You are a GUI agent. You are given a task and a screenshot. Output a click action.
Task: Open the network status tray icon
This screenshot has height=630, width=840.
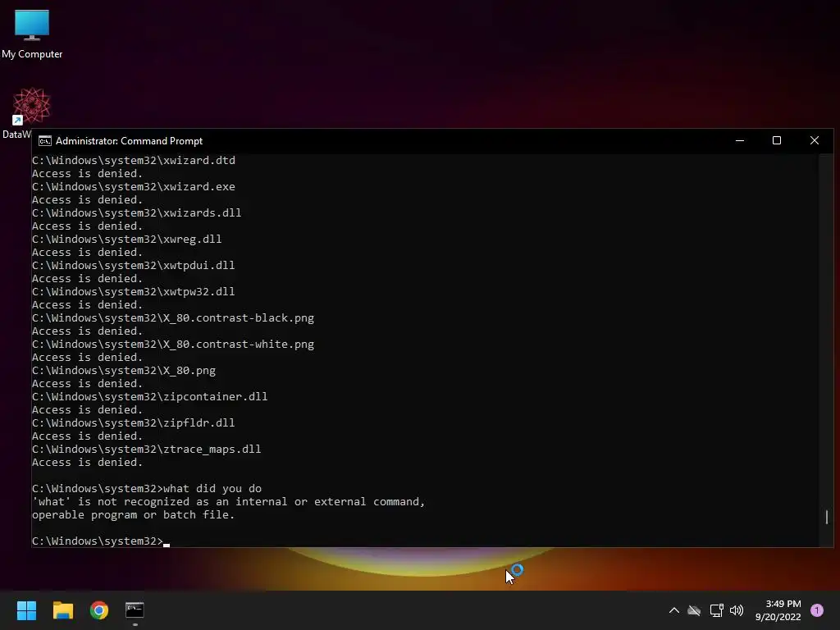716,610
